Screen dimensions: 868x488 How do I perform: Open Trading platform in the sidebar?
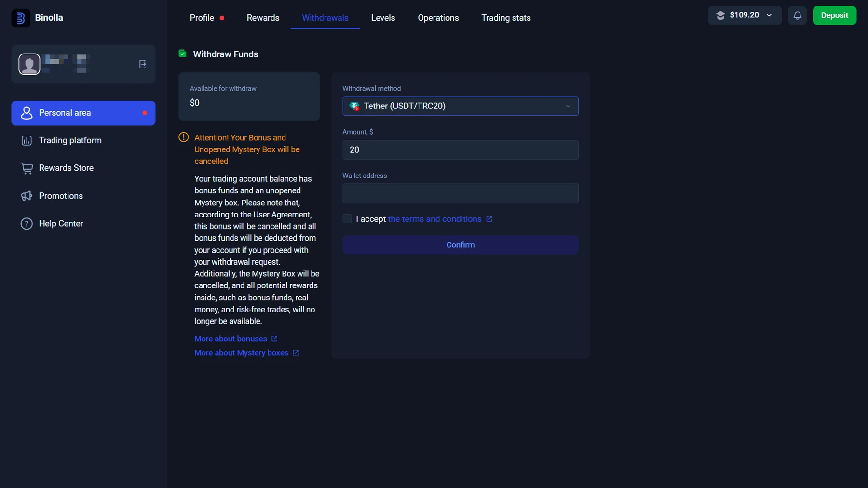(83, 140)
